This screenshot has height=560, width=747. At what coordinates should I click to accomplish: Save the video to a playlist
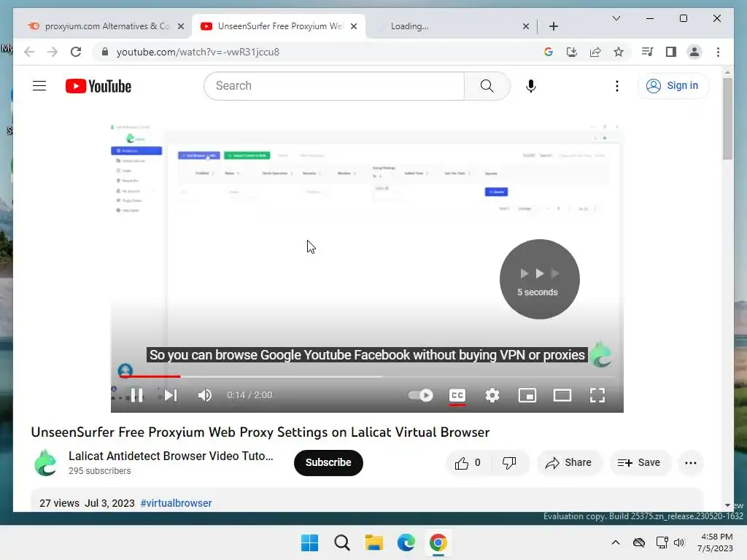639,463
